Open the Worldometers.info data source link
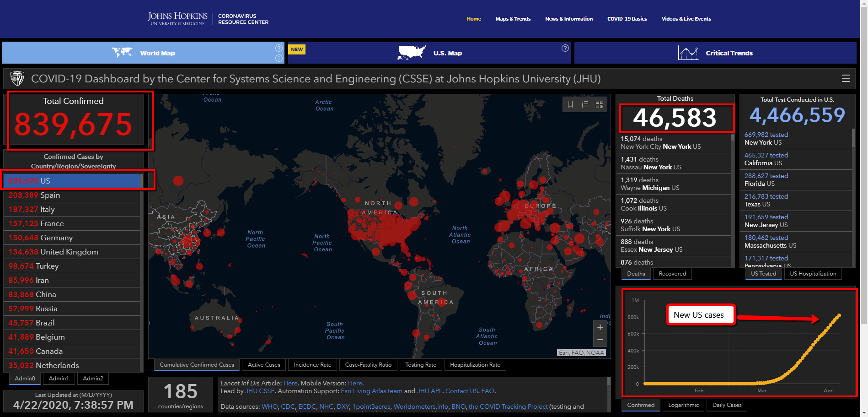The width and height of the screenshot is (868, 417). [421, 406]
